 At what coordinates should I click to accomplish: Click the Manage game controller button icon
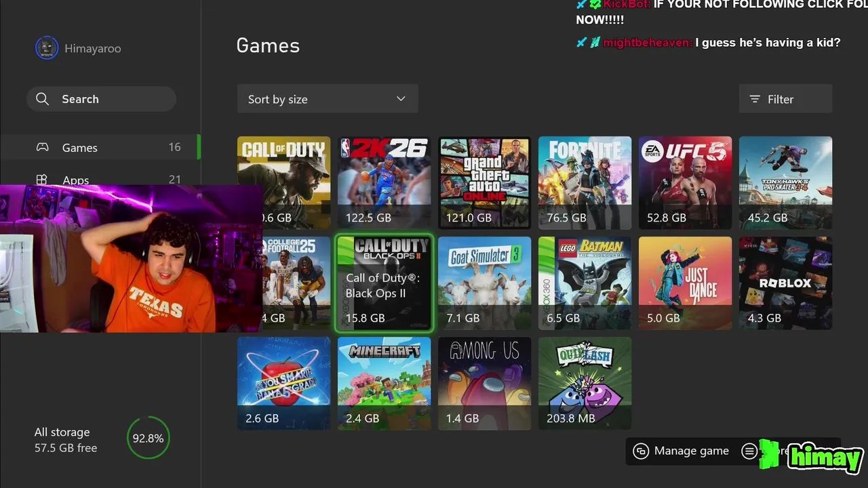tap(641, 451)
